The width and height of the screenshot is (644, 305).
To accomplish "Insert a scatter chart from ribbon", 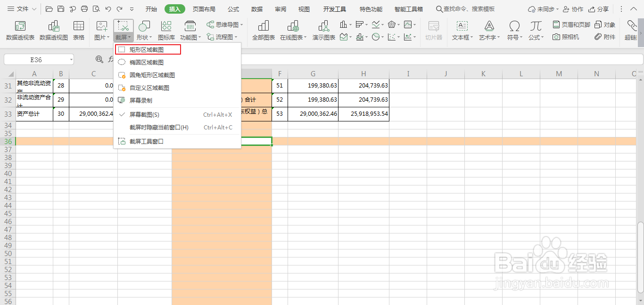I will click(x=391, y=37).
